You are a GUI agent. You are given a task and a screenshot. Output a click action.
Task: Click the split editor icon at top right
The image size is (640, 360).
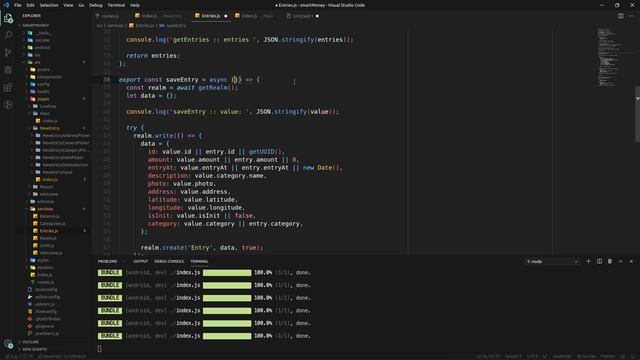[620, 16]
